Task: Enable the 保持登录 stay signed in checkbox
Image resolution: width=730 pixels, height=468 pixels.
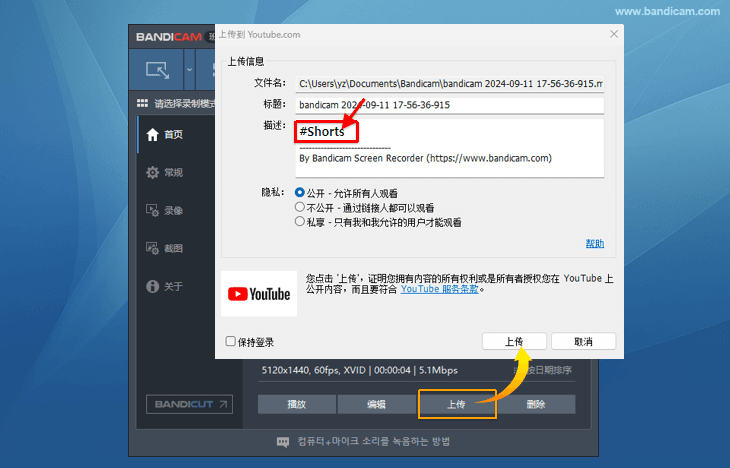Action: pyautogui.click(x=232, y=342)
